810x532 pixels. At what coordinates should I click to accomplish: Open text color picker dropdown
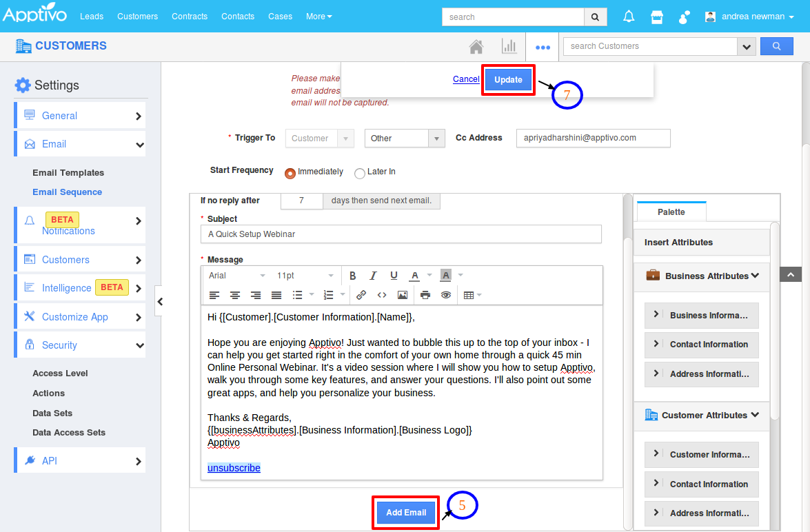(429, 275)
